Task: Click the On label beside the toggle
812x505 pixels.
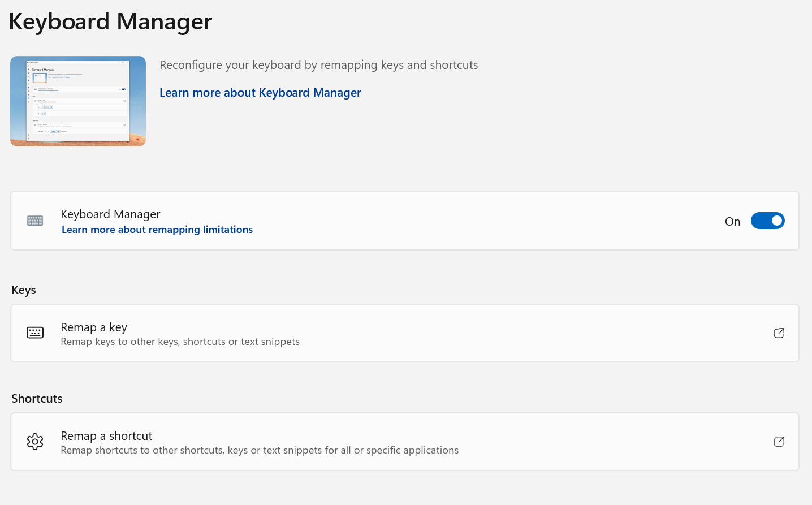Action: [x=732, y=222]
